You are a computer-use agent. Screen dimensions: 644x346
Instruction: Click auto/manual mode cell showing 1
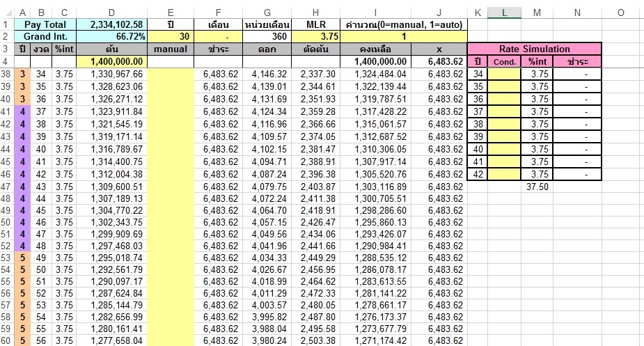404,37
